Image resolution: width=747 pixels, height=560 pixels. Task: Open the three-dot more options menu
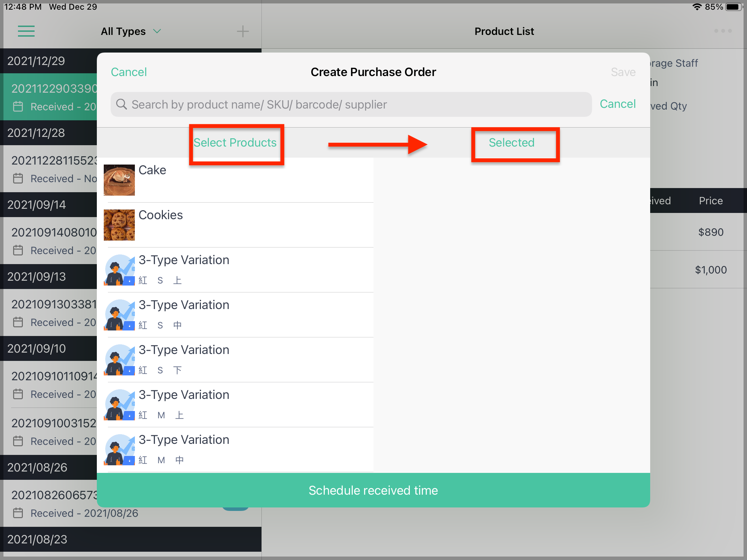(x=723, y=31)
